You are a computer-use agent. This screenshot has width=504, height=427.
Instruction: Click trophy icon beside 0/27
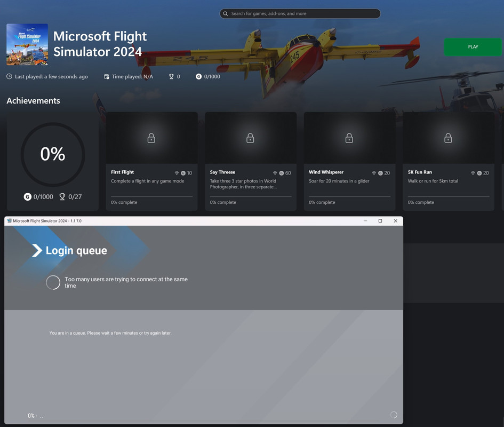62,196
